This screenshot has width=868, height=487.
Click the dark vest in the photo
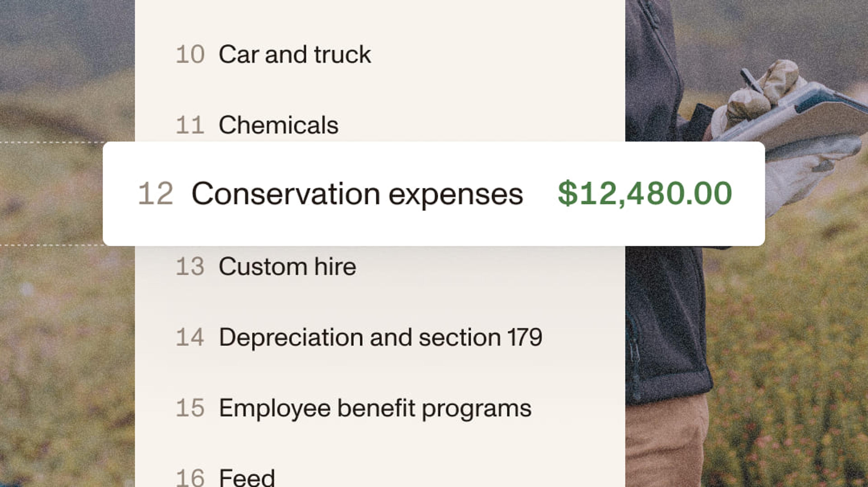point(667,320)
